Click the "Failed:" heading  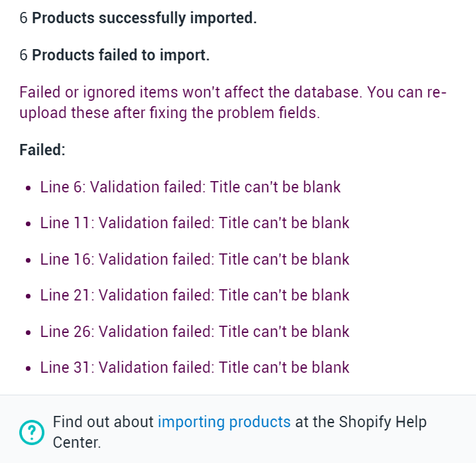pos(42,149)
